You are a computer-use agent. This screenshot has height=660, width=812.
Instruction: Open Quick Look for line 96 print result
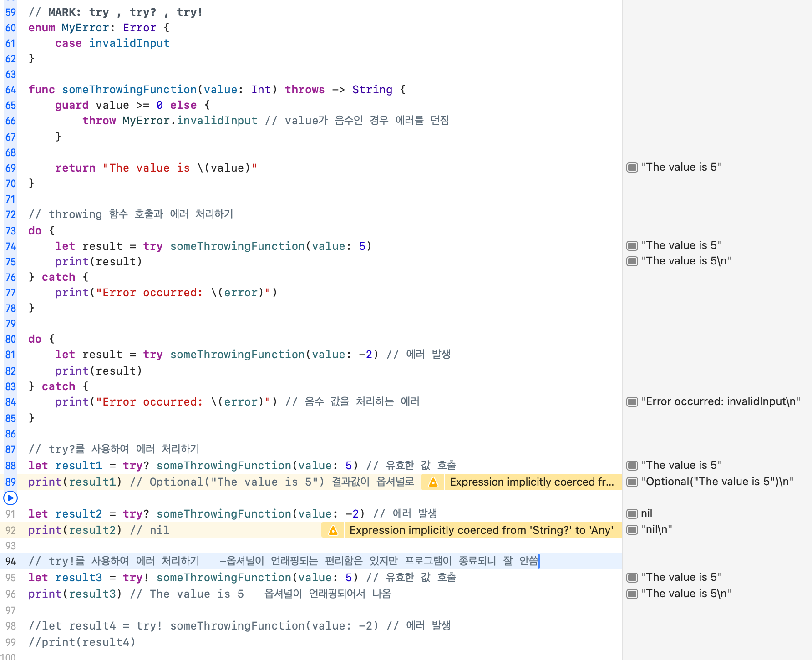click(632, 594)
